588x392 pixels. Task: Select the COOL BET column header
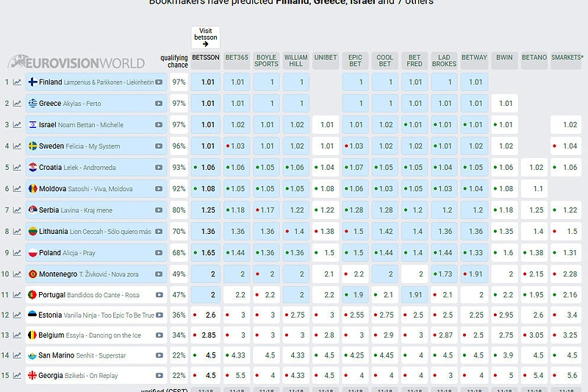(x=384, y=61)
